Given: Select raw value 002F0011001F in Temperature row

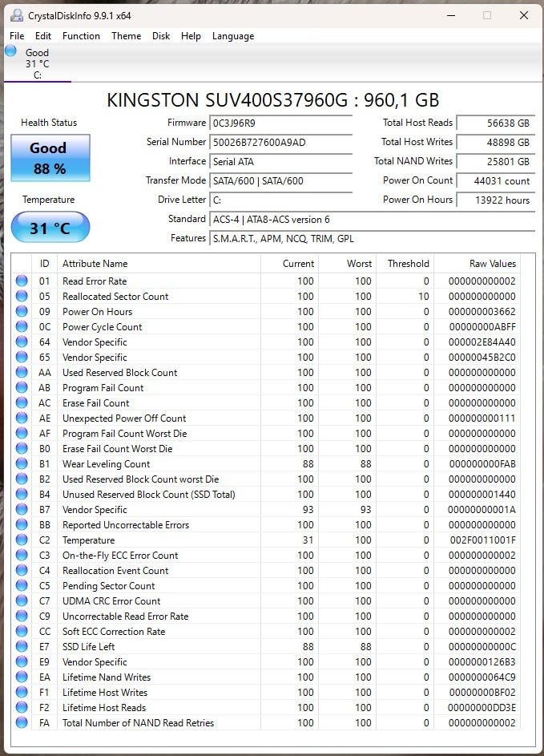Looking at the screenshot, I should click(483, 540).
